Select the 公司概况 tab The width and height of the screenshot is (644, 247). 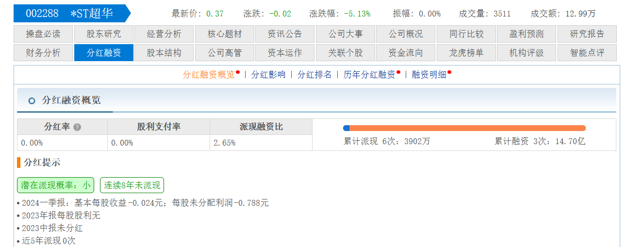point(406,34)
